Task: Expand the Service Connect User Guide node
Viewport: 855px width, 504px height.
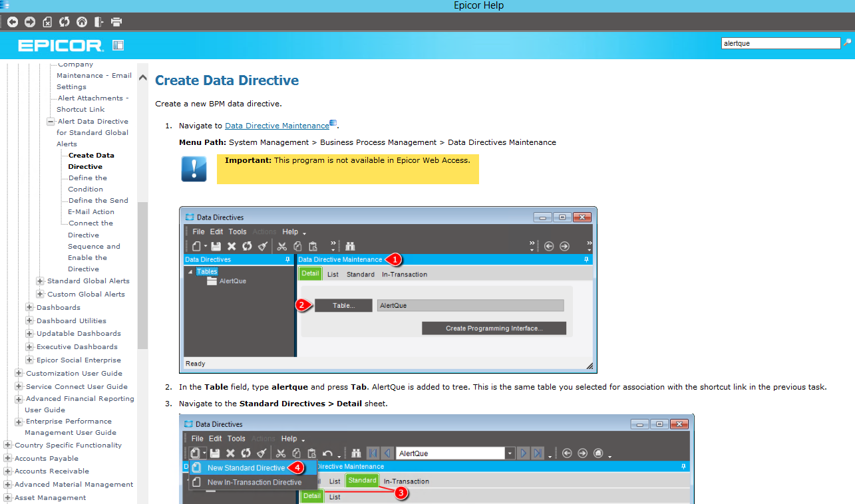Action: (19, 387)
